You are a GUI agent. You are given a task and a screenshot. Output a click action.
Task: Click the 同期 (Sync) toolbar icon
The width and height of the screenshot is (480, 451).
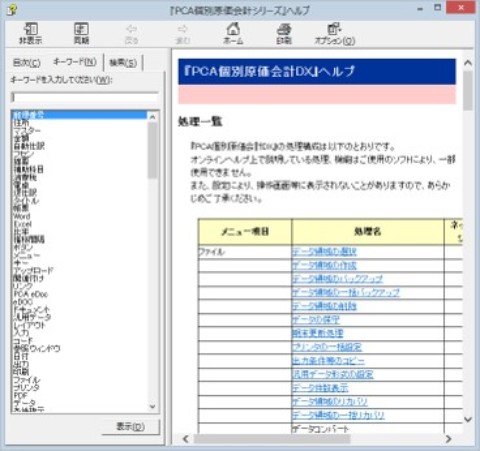click(81, 29)
